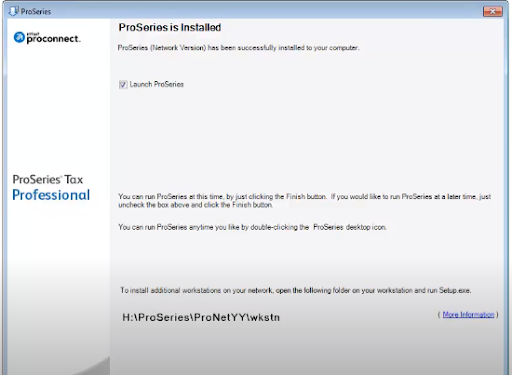The image size is (512, 375).
Task: Click the empty title bar area
Action: pos(267,11)
